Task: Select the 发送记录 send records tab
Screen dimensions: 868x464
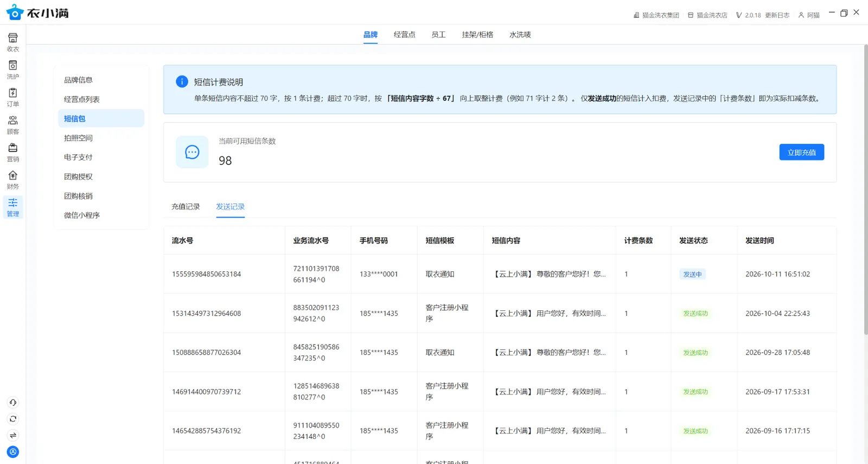Action: (x=231, y=207)
